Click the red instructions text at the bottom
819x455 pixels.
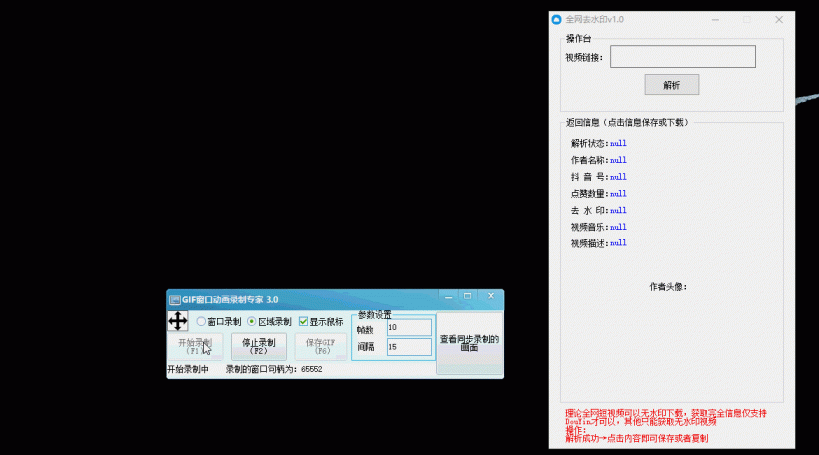666,426
